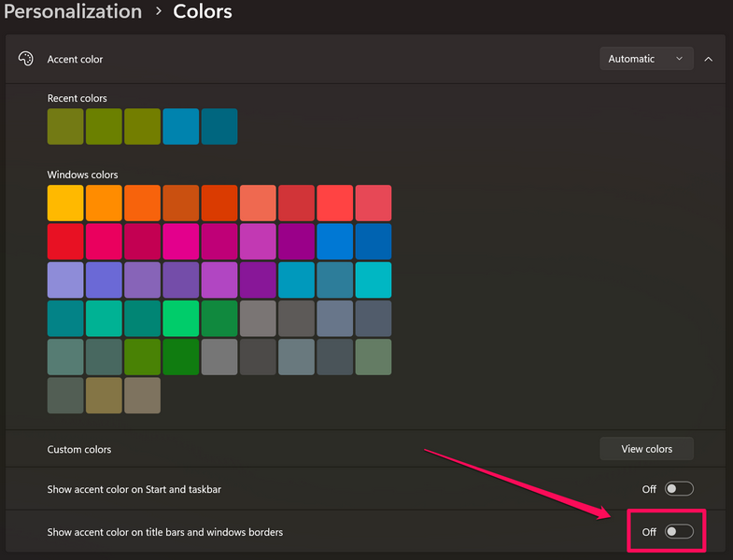733x560 pixels.
Task: Select the salmon coral Windows color swatch
Action: click(x=258, y=203)
